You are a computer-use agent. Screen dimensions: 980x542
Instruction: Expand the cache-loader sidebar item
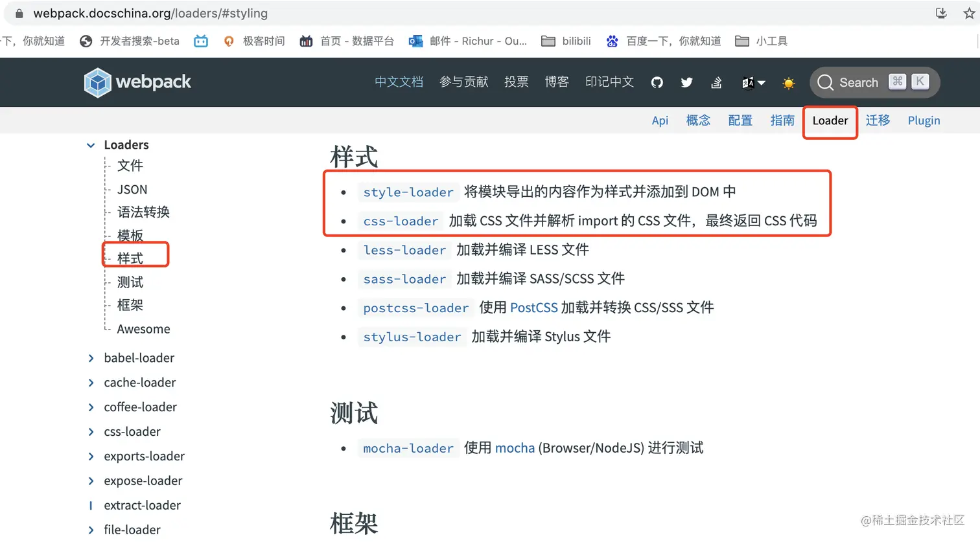91,383
